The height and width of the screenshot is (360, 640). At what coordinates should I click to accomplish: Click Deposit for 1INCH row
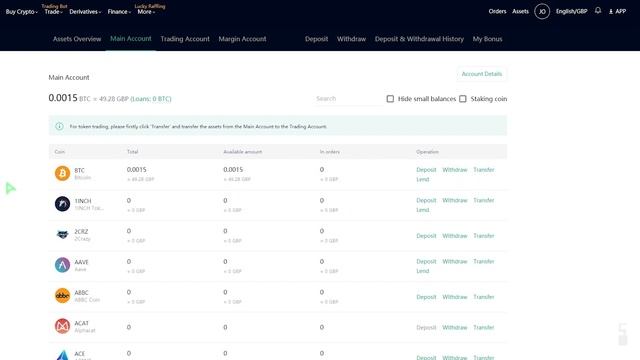[x=426, y=200]
